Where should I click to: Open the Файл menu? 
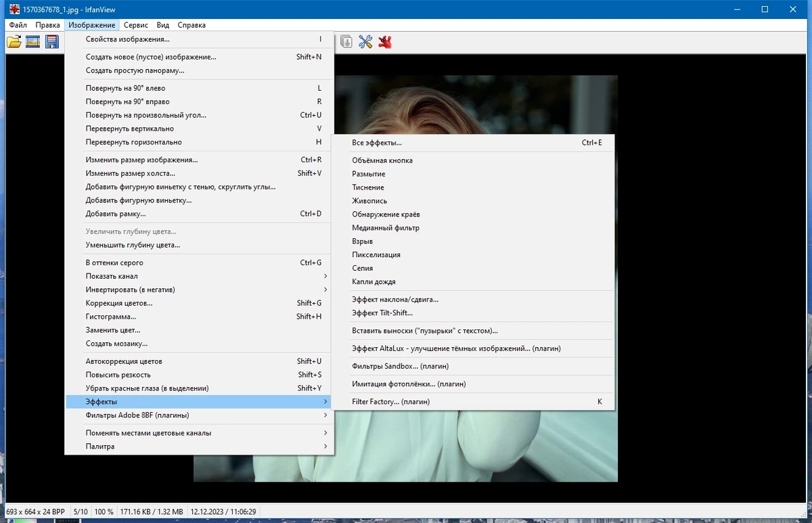pos(18,25)
